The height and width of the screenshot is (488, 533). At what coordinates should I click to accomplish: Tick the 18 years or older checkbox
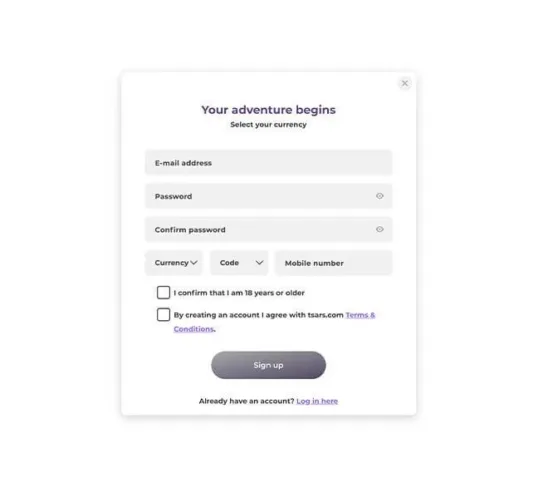[x=163, y=292]
